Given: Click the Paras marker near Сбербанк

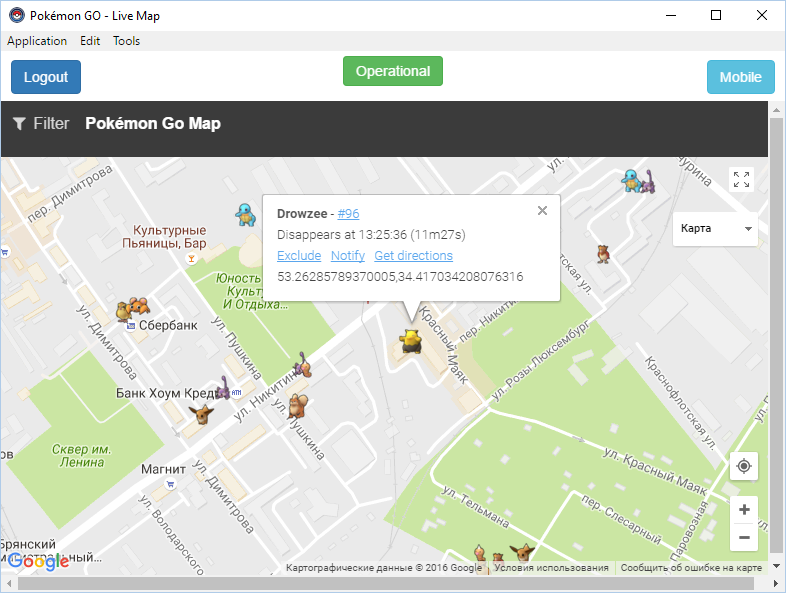Looking at the screenshot, I should [x=138, y=305].
